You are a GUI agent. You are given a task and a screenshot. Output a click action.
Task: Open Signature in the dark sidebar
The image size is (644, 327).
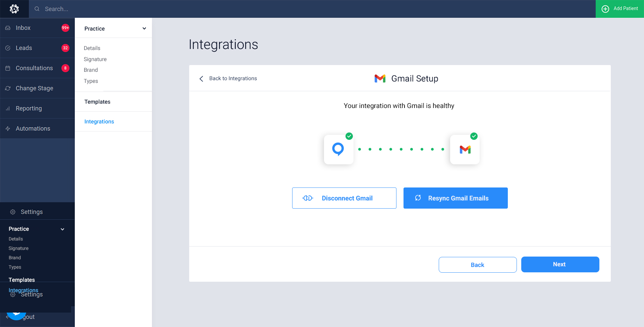click(x=18, y=248)
